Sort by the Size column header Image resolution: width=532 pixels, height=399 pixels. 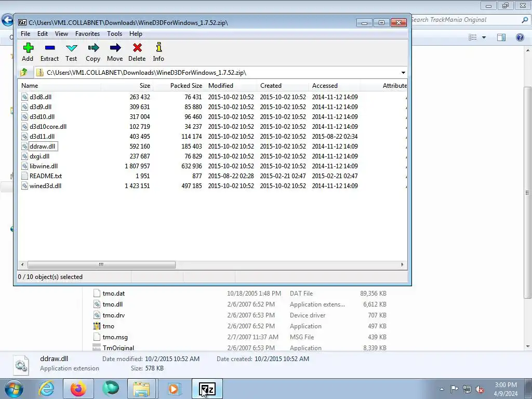(127, 86)
